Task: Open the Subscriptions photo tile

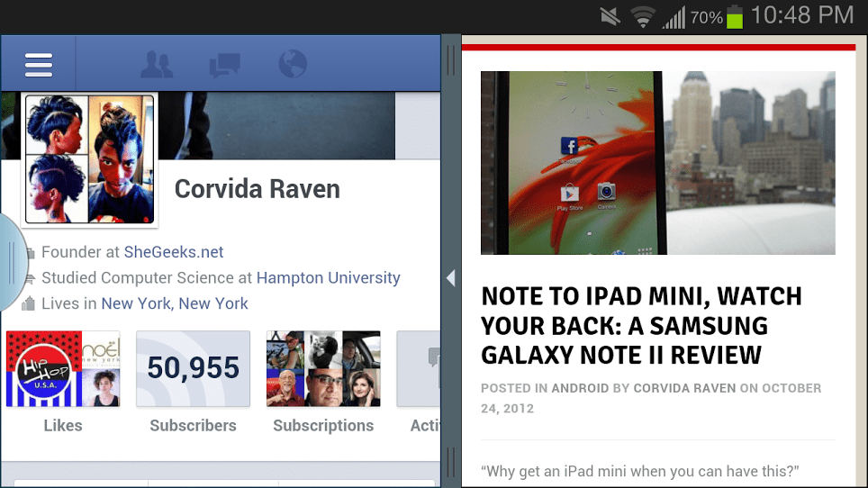Action: [x=323, y=369]
